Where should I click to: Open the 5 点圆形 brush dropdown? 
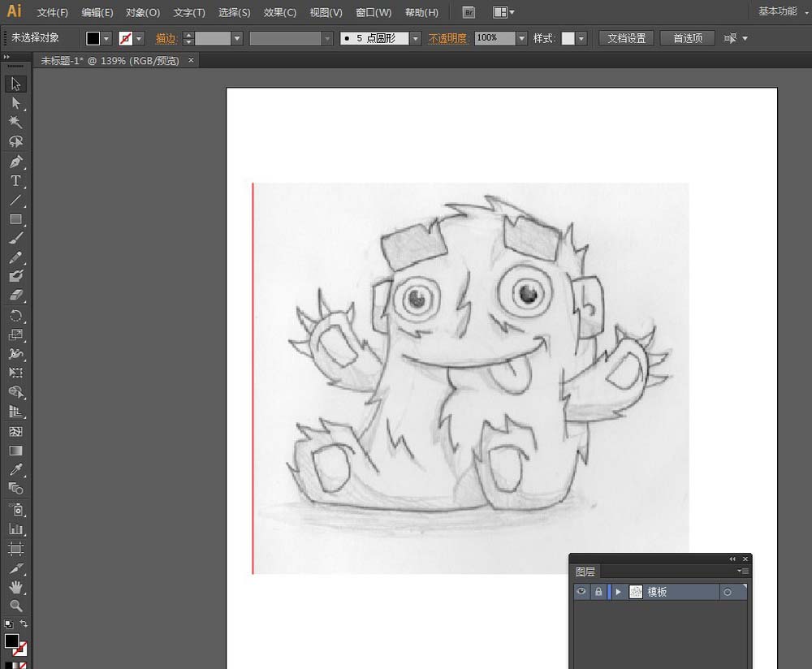pos(415,38)
